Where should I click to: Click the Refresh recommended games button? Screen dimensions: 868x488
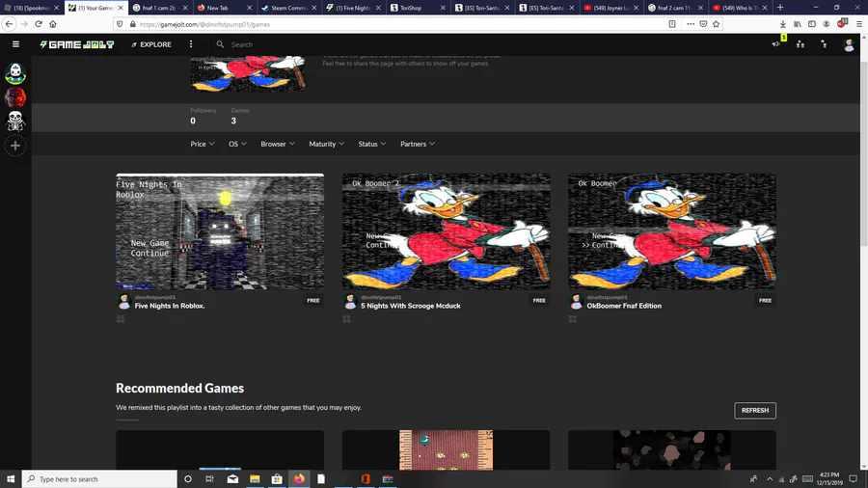coord(754,411)
